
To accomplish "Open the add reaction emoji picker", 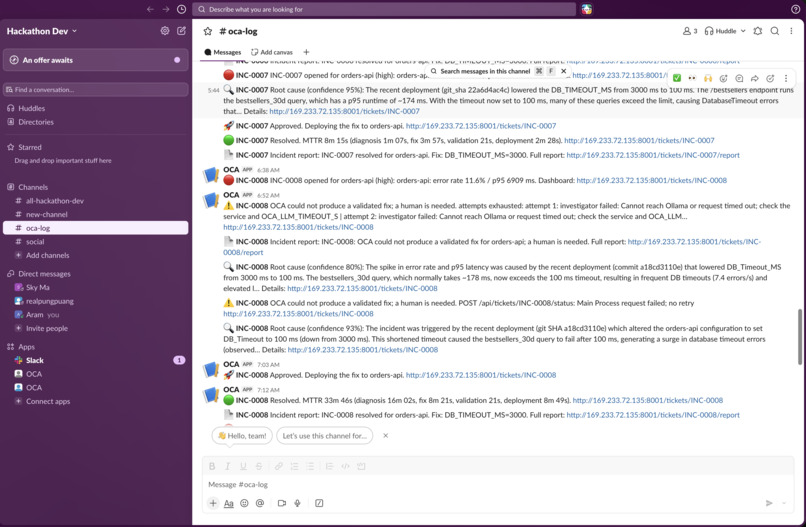I will (723, 78).
